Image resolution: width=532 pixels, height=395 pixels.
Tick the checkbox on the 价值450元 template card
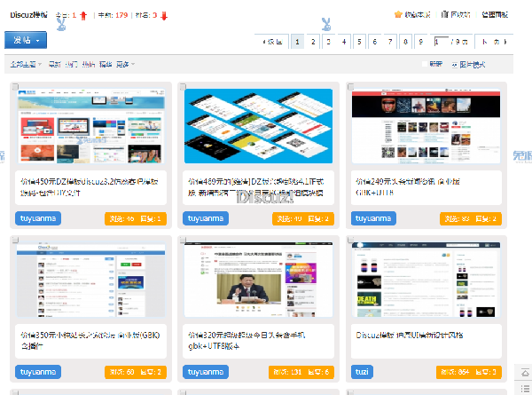point(15,87)
